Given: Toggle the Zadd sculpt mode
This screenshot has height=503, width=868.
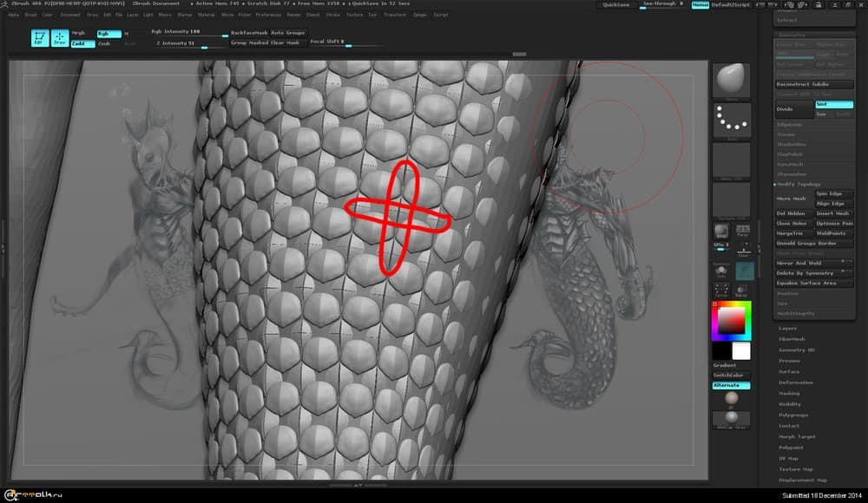Looking at the screenshot, I should click(x=82, y=43).
